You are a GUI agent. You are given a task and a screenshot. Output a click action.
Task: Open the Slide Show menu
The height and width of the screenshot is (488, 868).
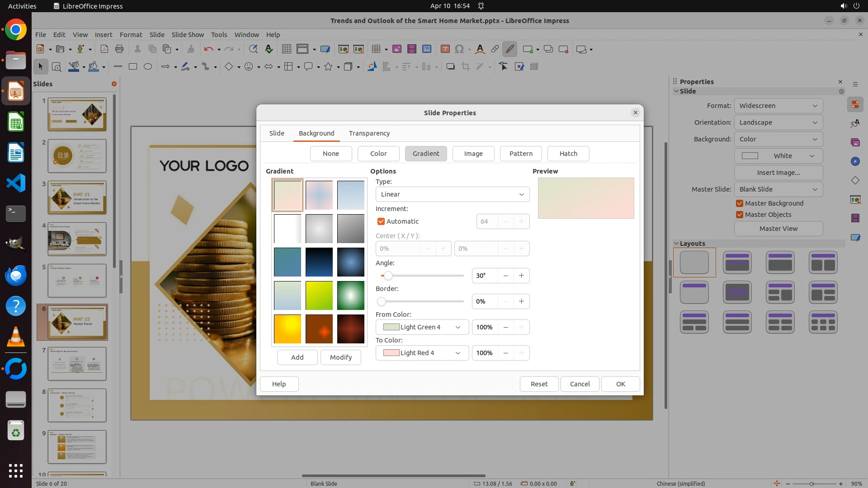tap(188, 35)
